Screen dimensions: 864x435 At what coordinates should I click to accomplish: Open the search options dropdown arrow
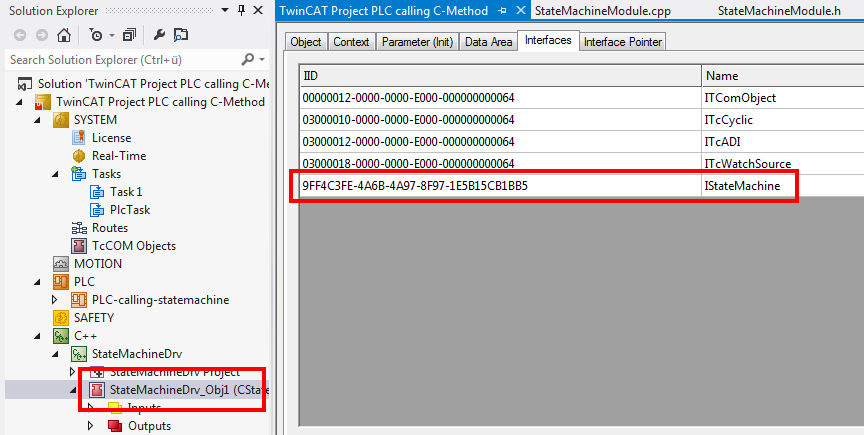[x=262, y=60]
